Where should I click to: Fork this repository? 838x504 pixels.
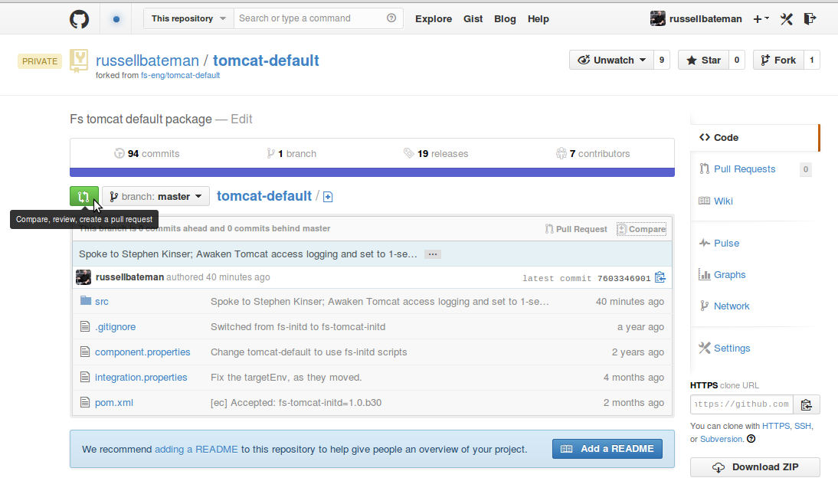point(778,60)
